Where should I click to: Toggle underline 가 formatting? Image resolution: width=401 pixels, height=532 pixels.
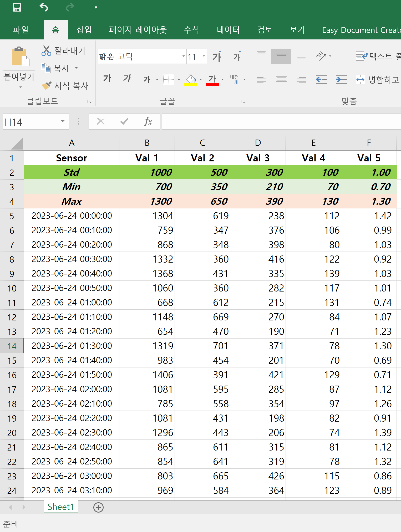tap(147, 79)
